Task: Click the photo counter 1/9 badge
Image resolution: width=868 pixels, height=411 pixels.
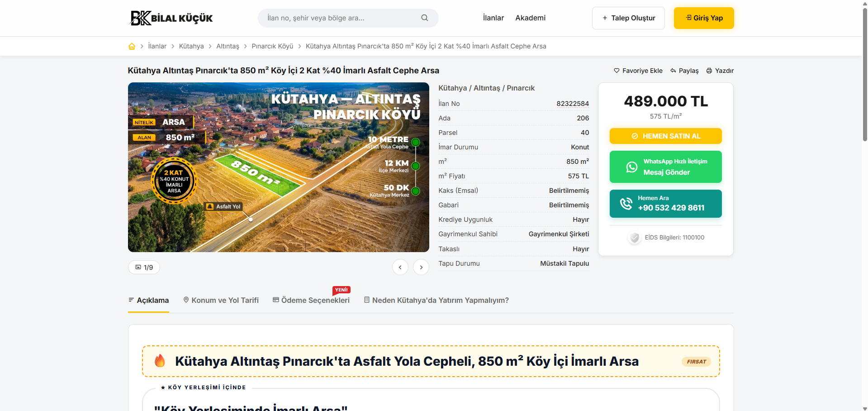Action: [144, 268]
